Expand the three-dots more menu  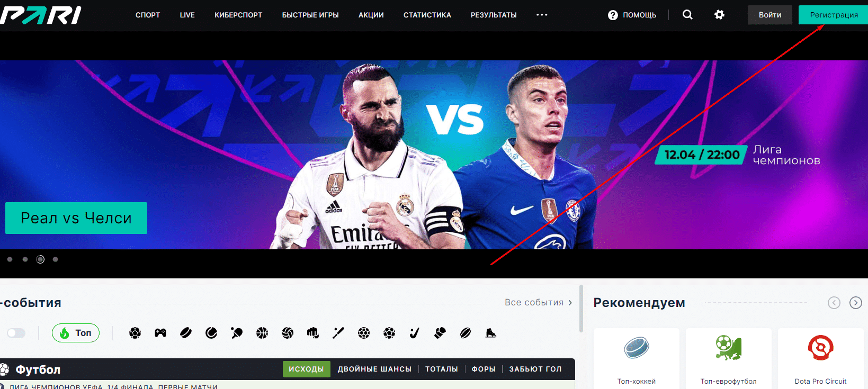point(542,15)
